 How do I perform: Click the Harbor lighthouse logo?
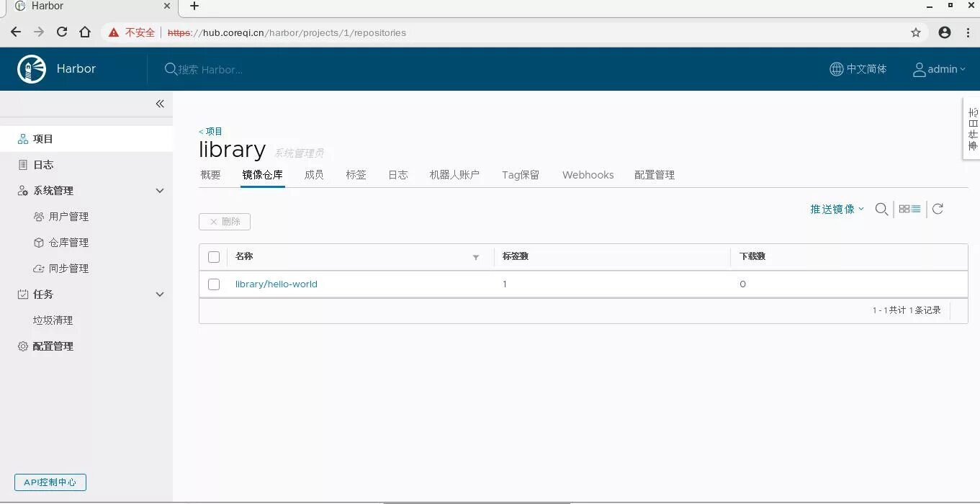pyautogui.click(x=32, y=69)
